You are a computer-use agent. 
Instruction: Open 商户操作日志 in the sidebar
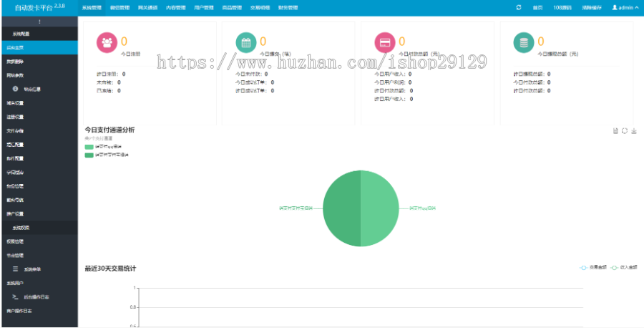pyautogui.click(x=39, y=311)
